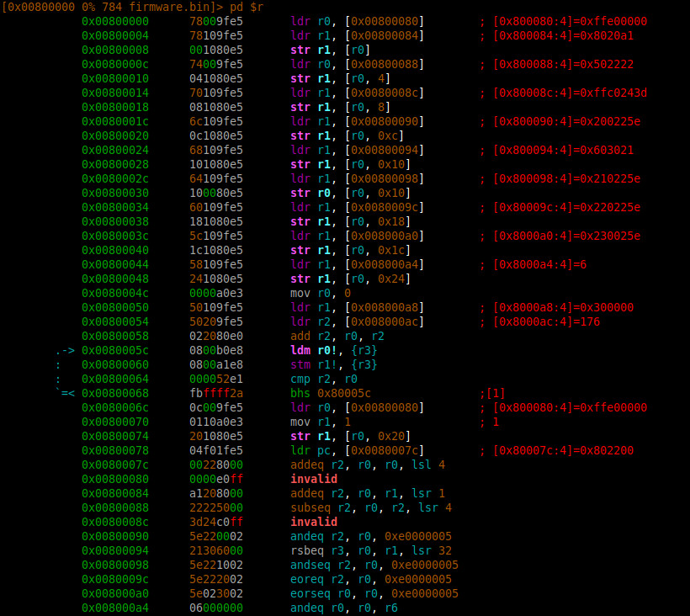Click instruction 'eoreq r2, r0, 0xe0000005'
The width and height of the screenshot is (690, 616).
coord(371,579)
